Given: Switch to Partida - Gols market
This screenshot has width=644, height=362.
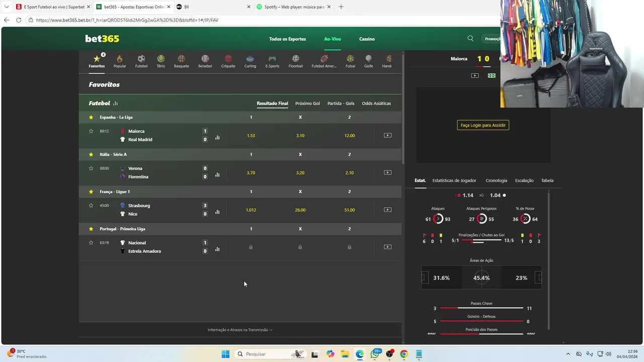Looking at the screenshot, I should 341,103.
